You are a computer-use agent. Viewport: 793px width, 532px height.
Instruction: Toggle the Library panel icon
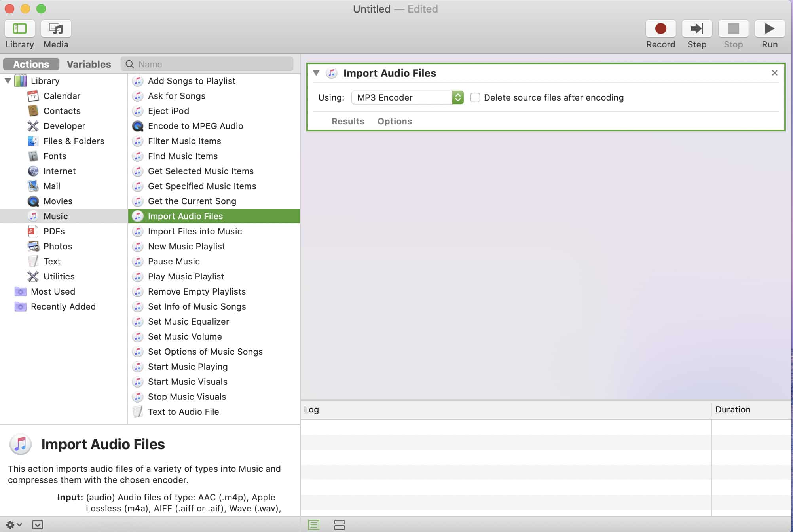tap(19, 28)
